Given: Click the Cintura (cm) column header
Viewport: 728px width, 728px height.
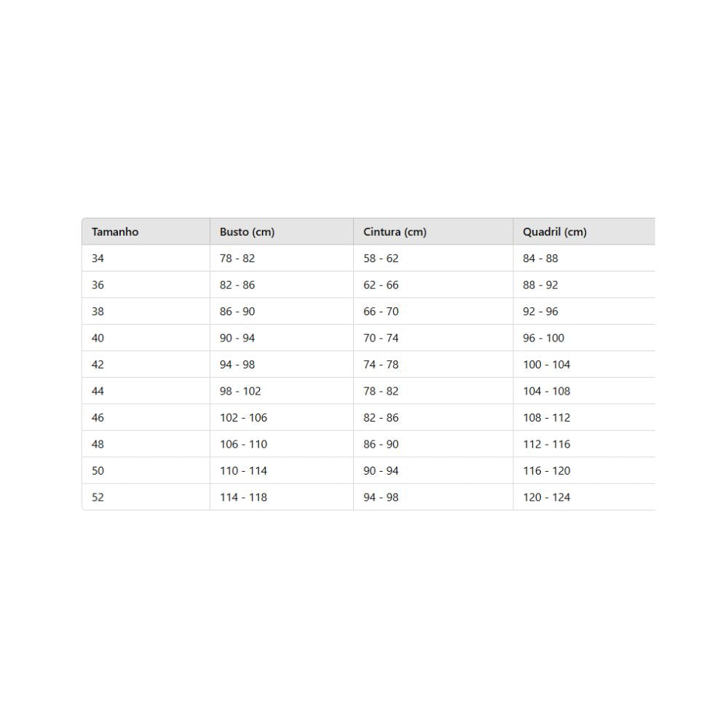Looking at the screenshot, I should (395, 232).
